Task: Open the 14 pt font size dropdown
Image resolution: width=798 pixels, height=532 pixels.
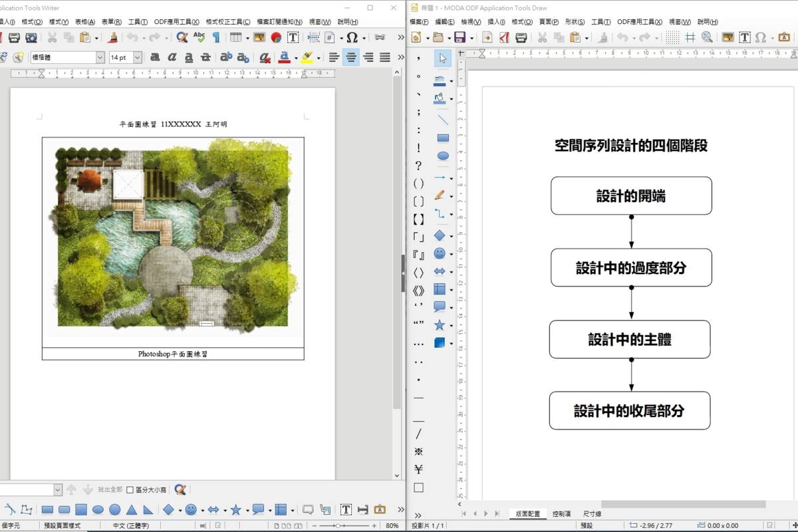Action: coord(138,58)
